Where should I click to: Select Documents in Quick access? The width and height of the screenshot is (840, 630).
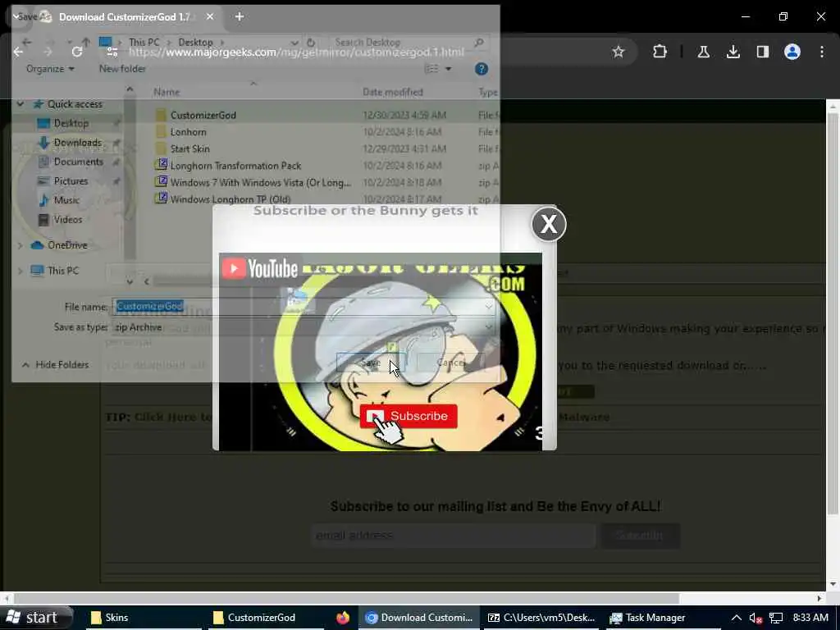(78, 162)
